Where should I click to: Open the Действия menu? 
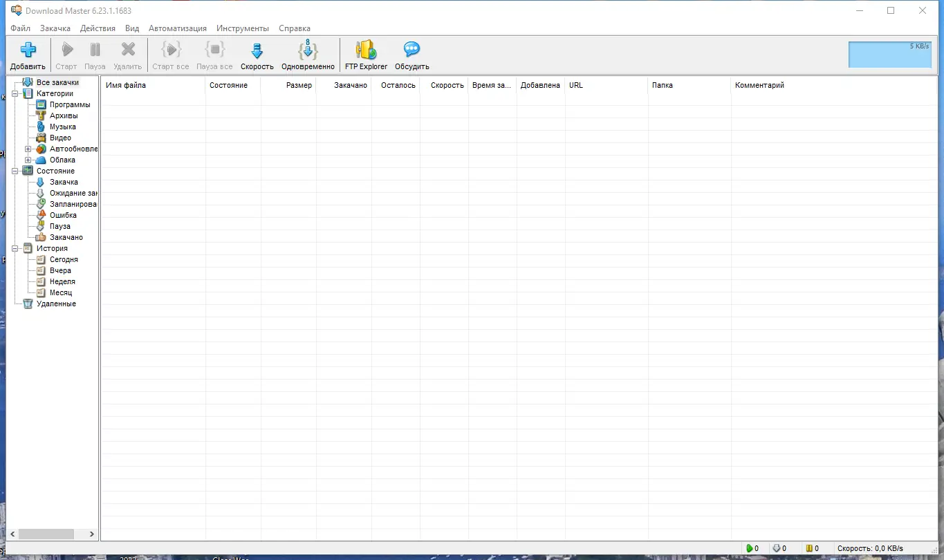(98, 28)
